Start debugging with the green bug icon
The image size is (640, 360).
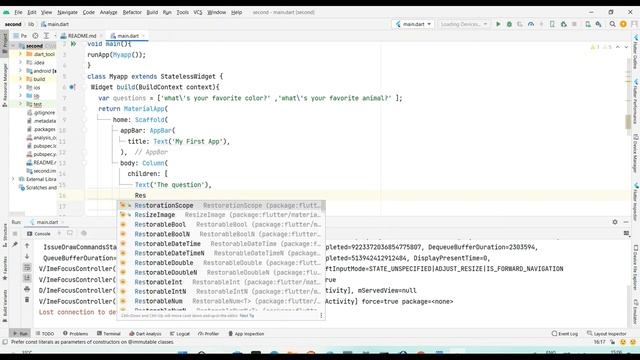pyautogui.click(x=509, y=24)
